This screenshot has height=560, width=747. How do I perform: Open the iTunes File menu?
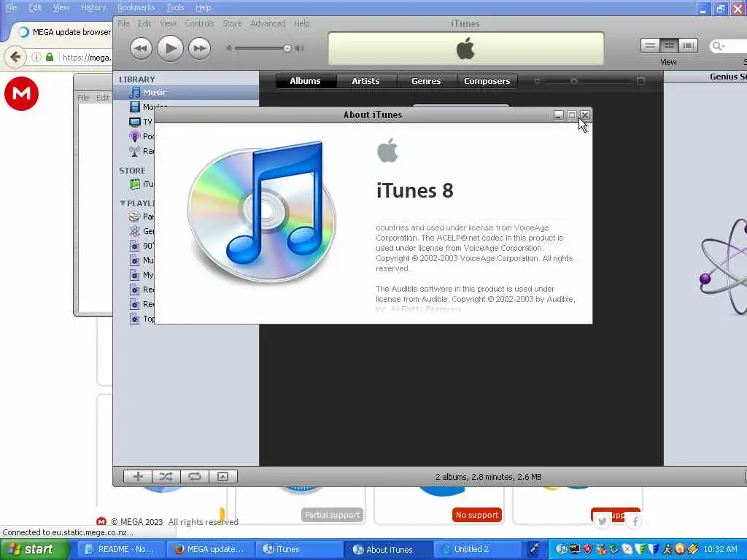[123, 23]
